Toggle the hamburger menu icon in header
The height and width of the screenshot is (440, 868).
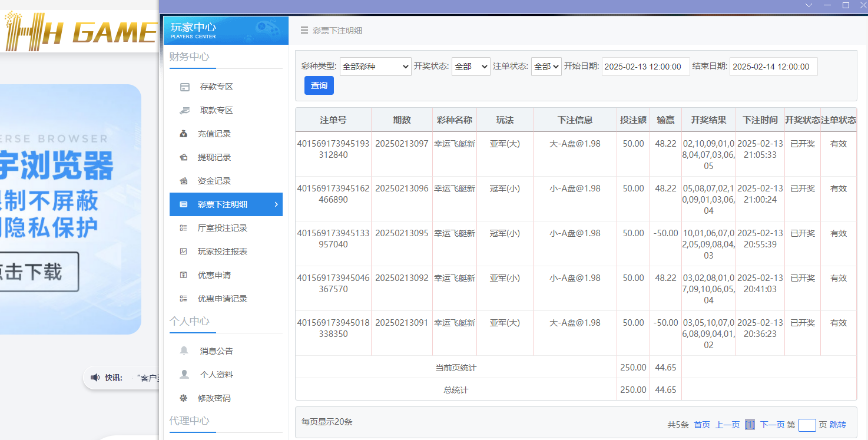[x=304, y=31]
